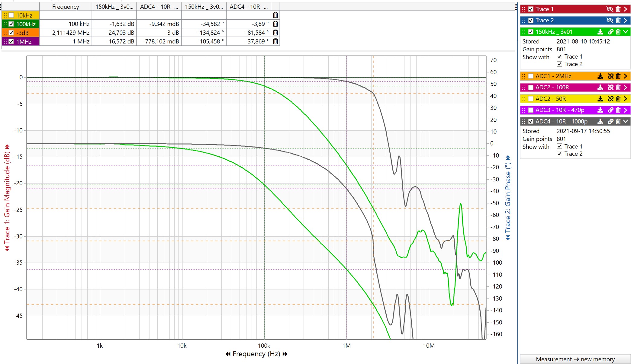Viewport: 631px width, 364px height.
Task: Download the 150kHz _ 3v01 memory
Action: (600, 32)
